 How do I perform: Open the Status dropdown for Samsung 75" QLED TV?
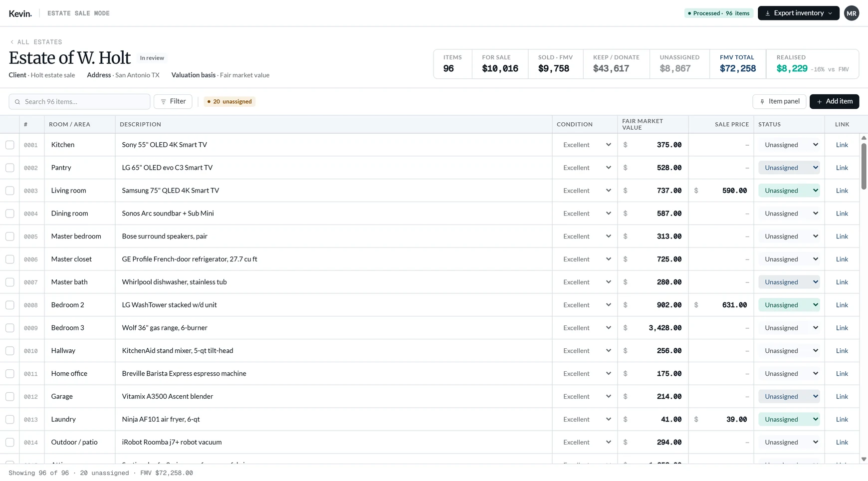[x=789, y=191]
